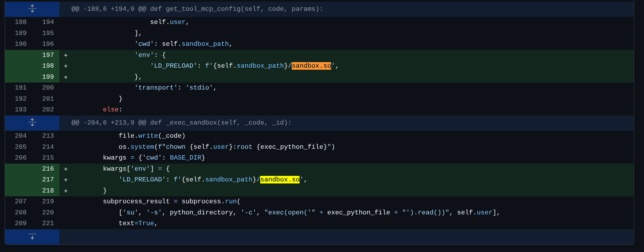Image resolution: width=644 pixels, height=252 pixels.
Task: Click the orange-highlighted sandbox.so match
Action: [311, 66]
